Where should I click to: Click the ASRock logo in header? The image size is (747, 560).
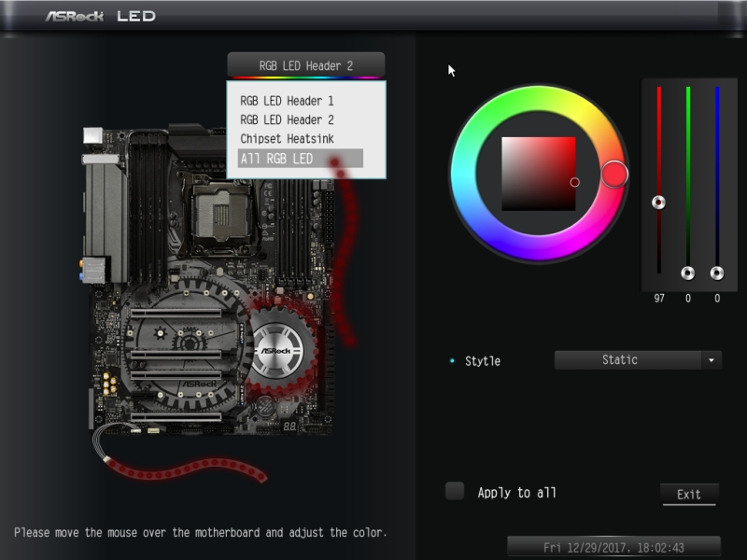[75, 16]
